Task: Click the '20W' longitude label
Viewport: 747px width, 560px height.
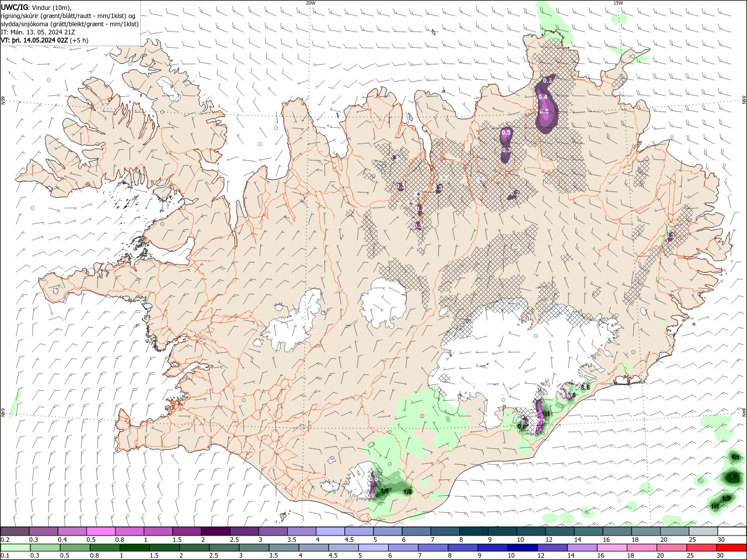Action: click(310, 3)
